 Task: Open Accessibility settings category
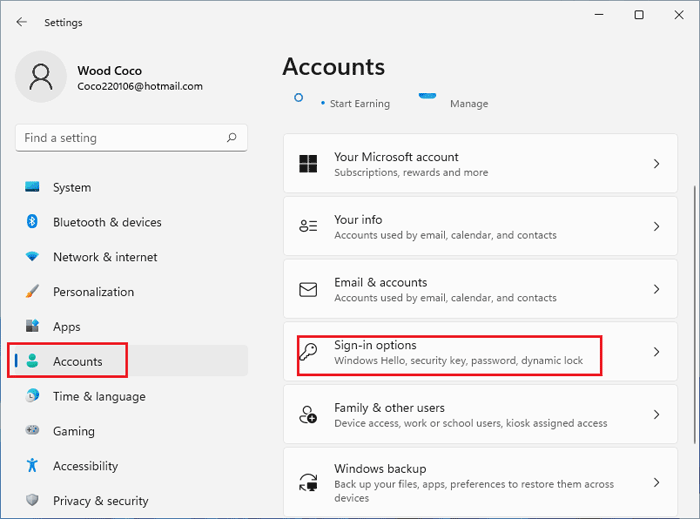tap(131, 465)
